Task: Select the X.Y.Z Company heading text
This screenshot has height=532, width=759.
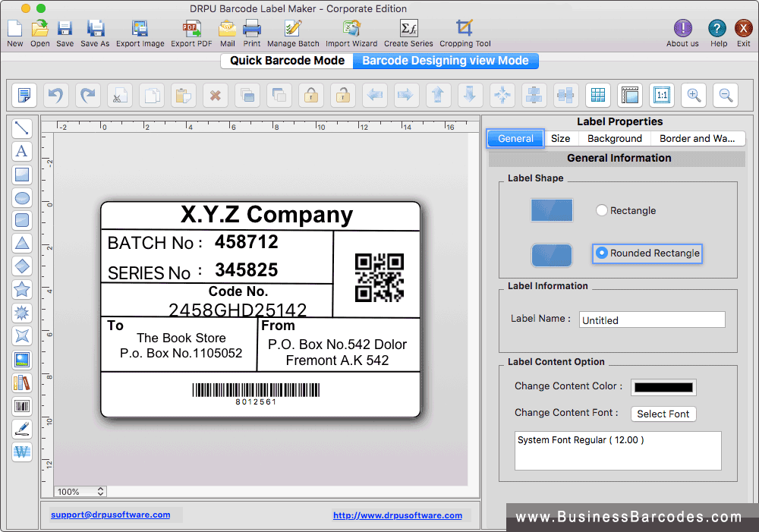Action: [266, 215]
